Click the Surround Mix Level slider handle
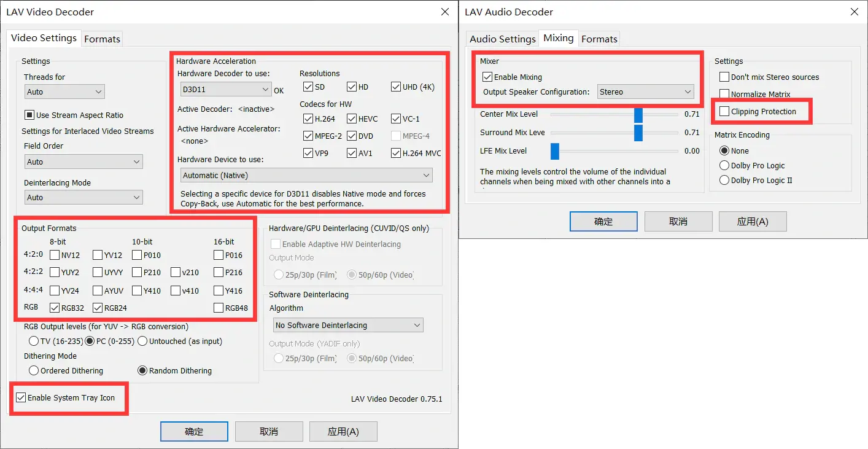The image size is (868, 449). tap(638, 132)
